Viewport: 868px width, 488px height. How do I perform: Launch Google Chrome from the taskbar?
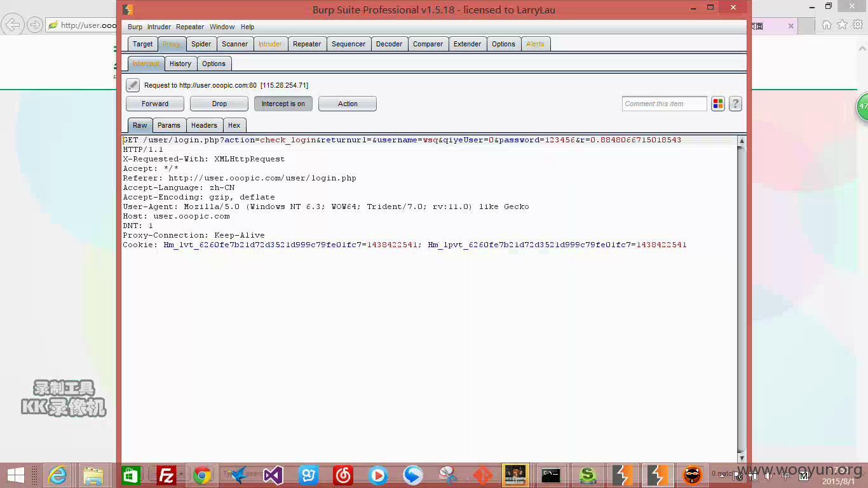[202, 475]
